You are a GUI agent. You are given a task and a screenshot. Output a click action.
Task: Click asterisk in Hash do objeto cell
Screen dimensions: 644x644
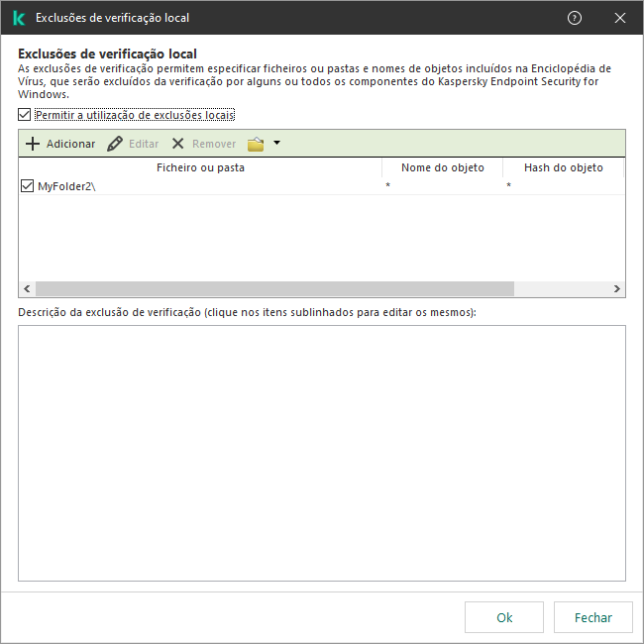click(508, 185)
